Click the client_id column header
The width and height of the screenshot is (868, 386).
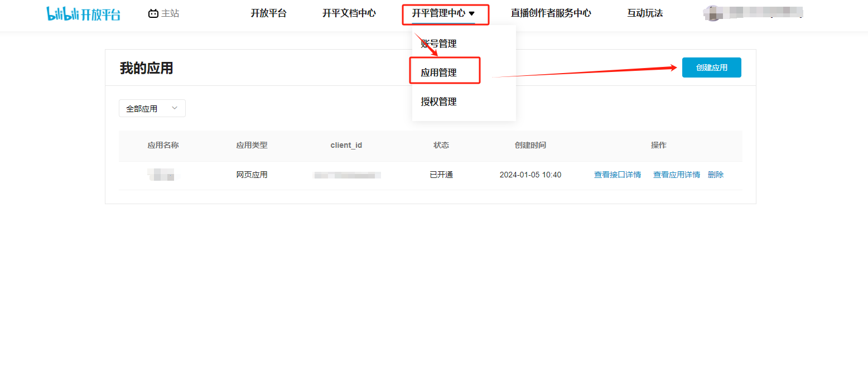click(x=346, y=145)
